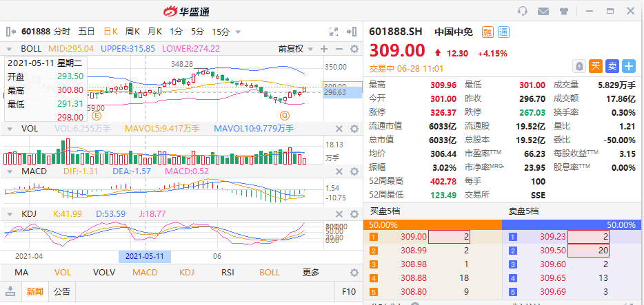The image size is (644, 305).
Task: Open VOL indicator settings gear
Action: point(354,129)
